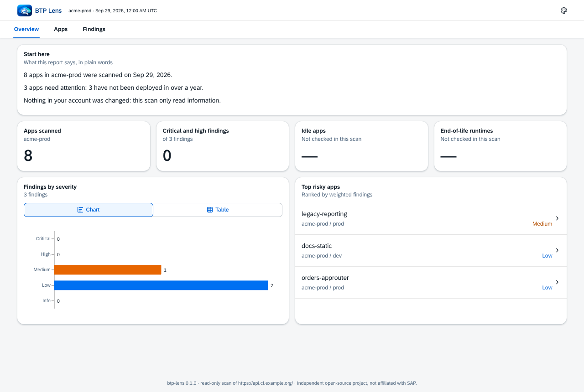Expand the legacy-reporting app chevron

557,218
